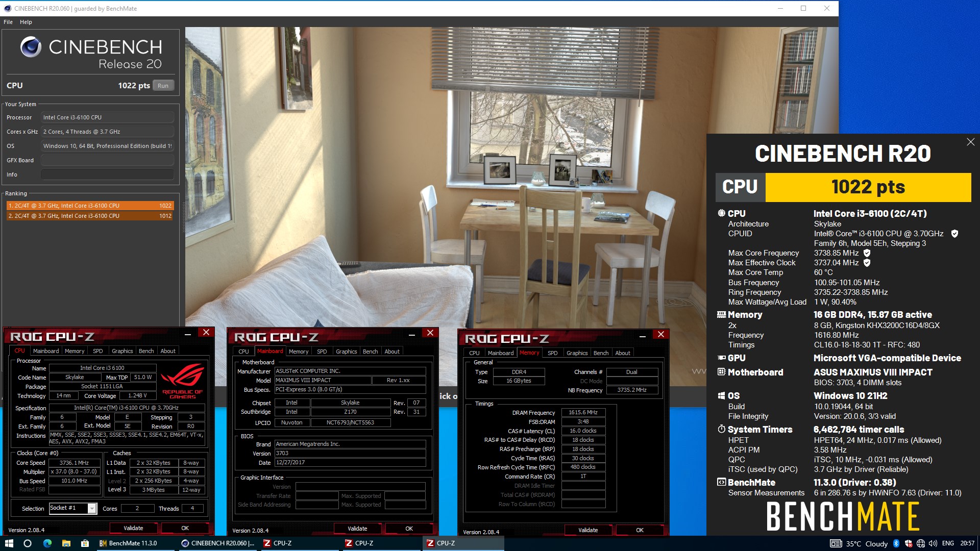Open Bench tab in first CPU-Z window
980x551 pixels.
146,351
